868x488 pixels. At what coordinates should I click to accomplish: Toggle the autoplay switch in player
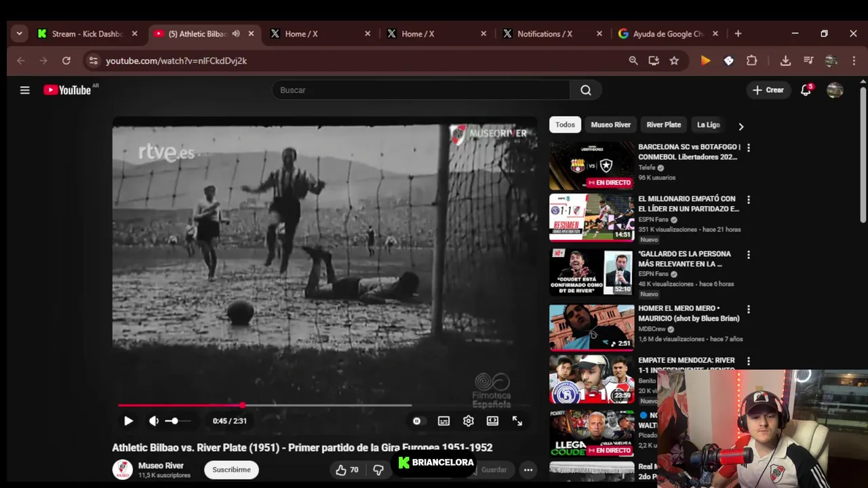coord(417,421)
